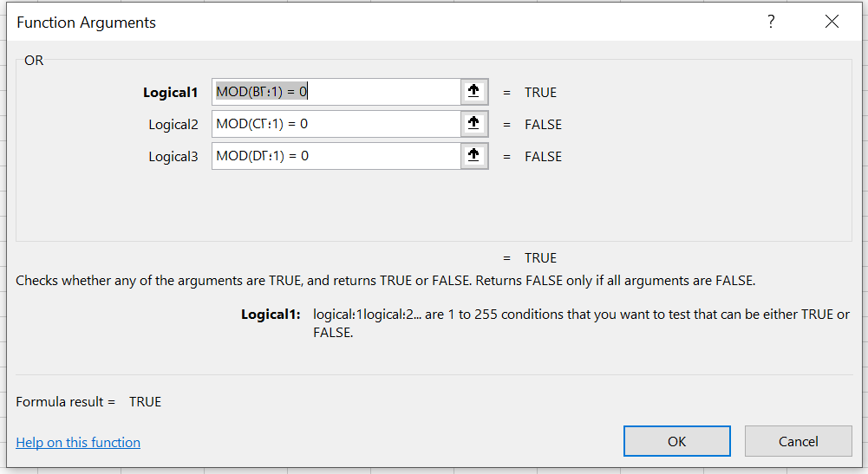Open help with the question mark icon
The image size is (868, 474).
pos(771,22)
